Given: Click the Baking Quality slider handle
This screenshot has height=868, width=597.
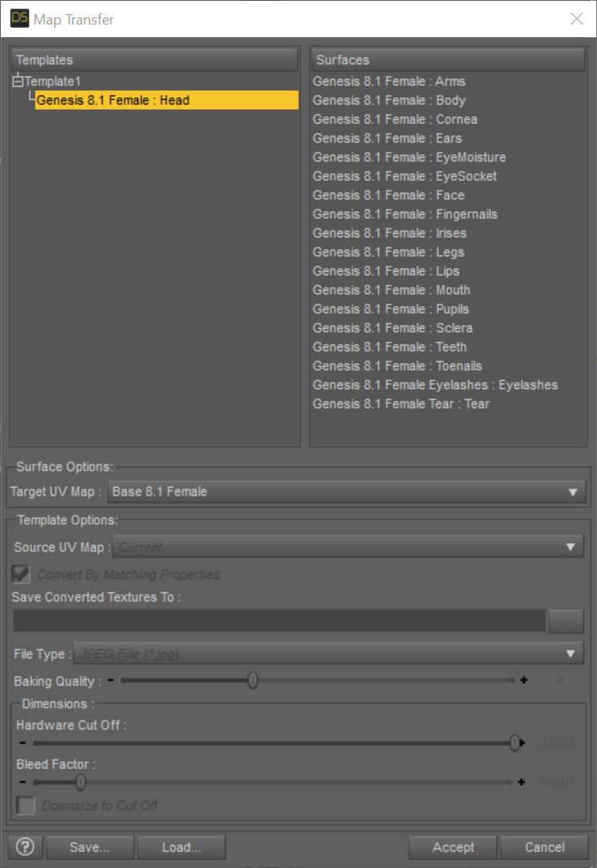Looking at the screenshot, I should pos(252,681).
